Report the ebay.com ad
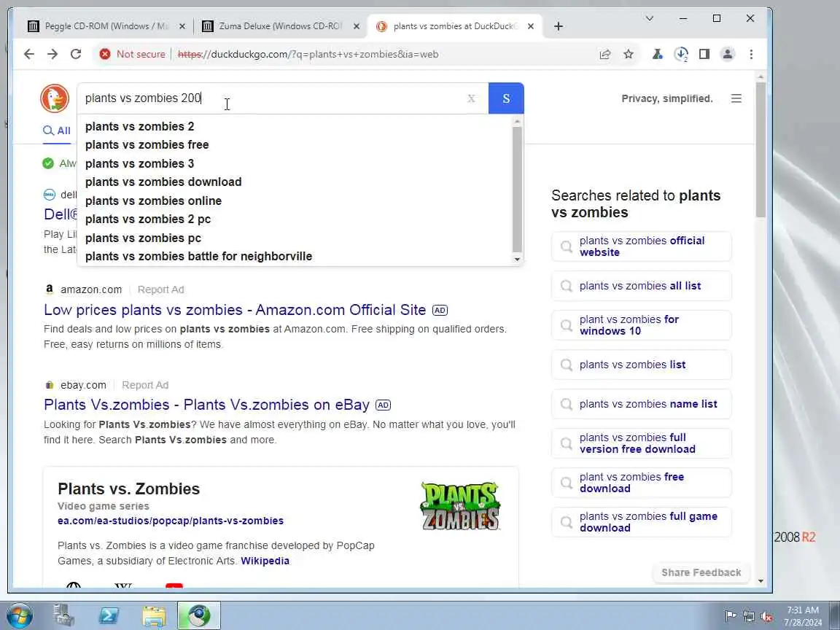The width and height of the screenshot is (840, 630). 145,385
